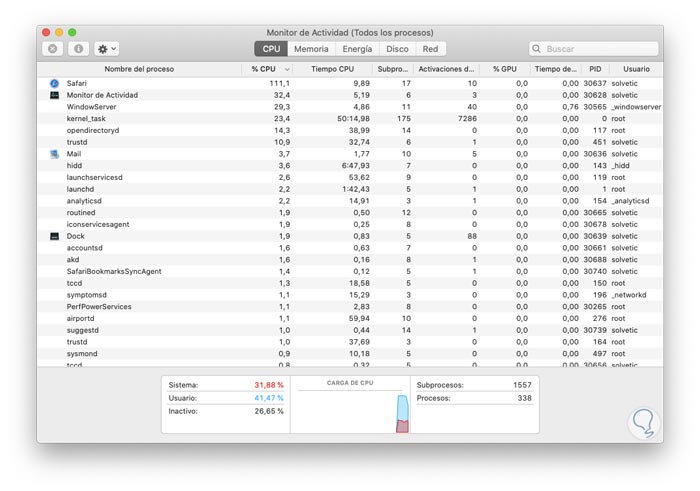Select the airportd process
This screenshot has height=491, width=700.
350,319
